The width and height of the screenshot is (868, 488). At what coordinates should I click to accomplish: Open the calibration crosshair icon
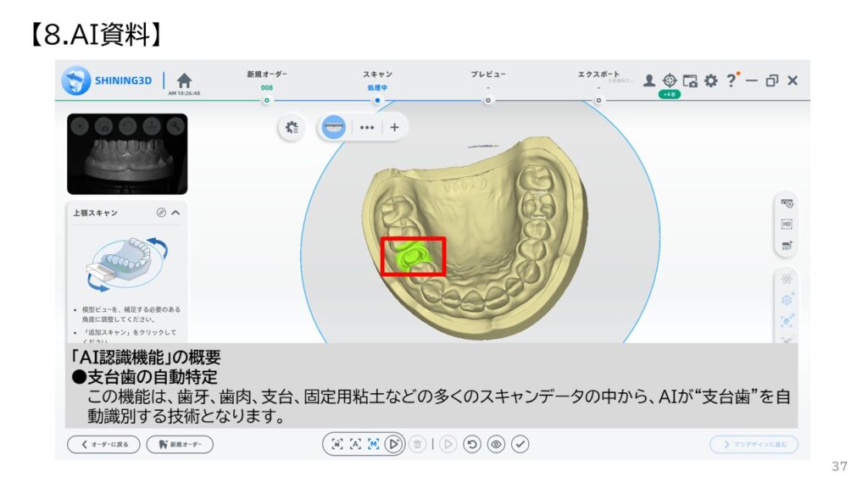pos(670,80)
